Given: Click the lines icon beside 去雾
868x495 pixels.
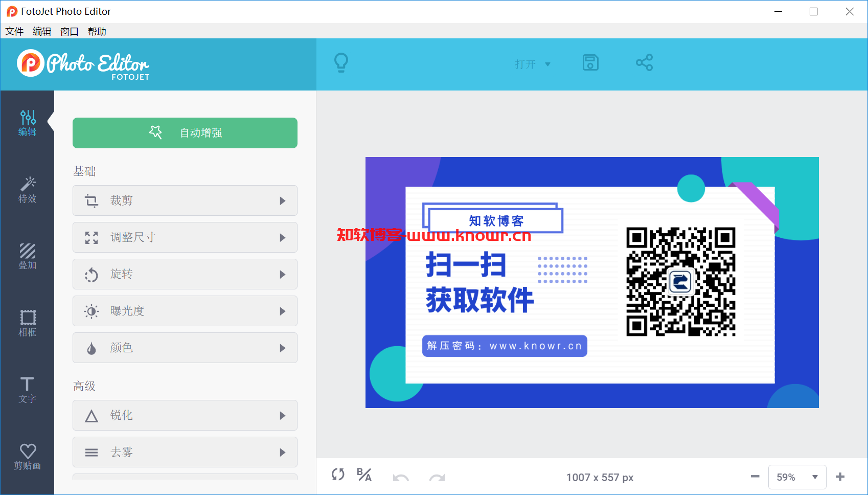Looking at the screenshot, I should point(92,453).
